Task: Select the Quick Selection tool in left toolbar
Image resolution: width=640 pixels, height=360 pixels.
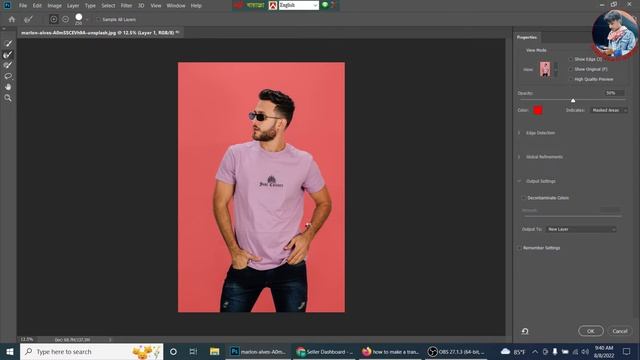Action: click(x=8, y=43)
